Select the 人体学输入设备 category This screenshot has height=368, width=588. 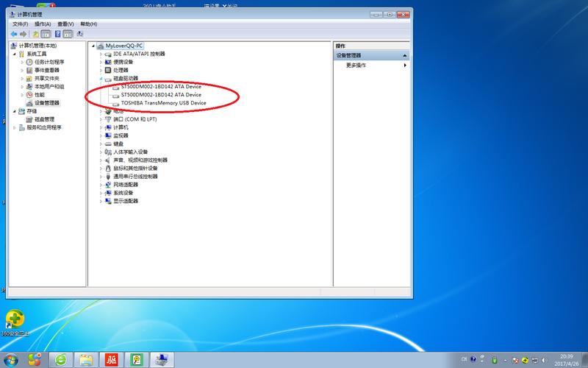131,152
